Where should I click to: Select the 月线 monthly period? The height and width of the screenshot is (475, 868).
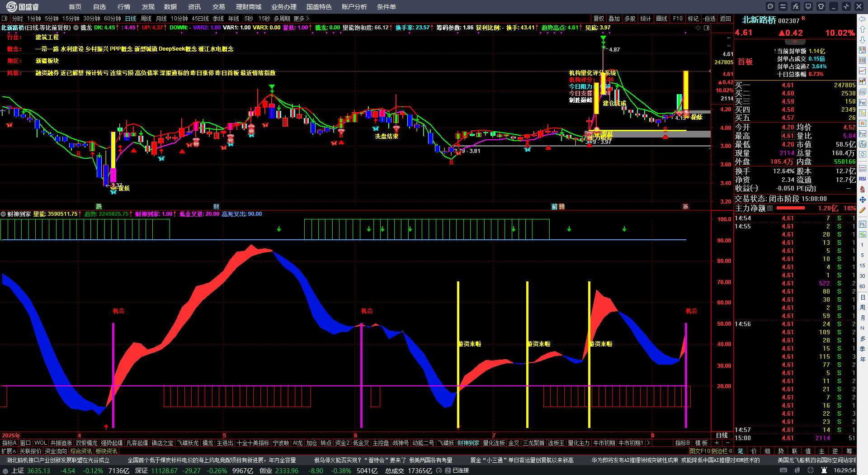pos(161,19)
